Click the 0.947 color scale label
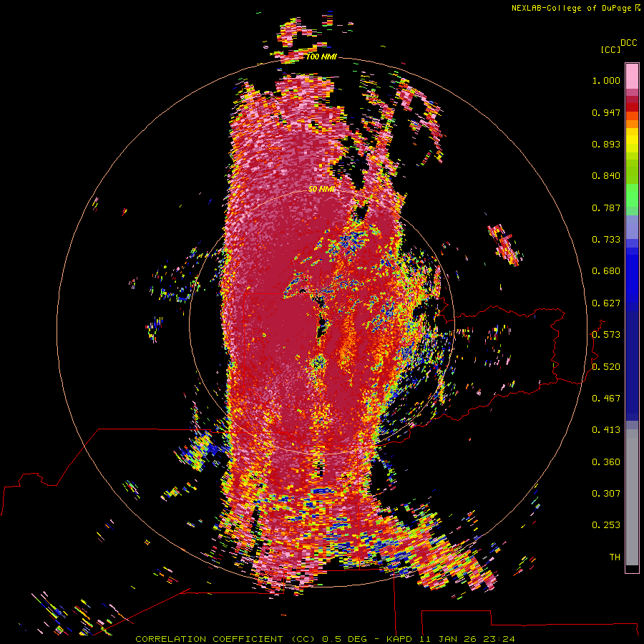This screenshot has height=644, width=644. tap(606, 112)
